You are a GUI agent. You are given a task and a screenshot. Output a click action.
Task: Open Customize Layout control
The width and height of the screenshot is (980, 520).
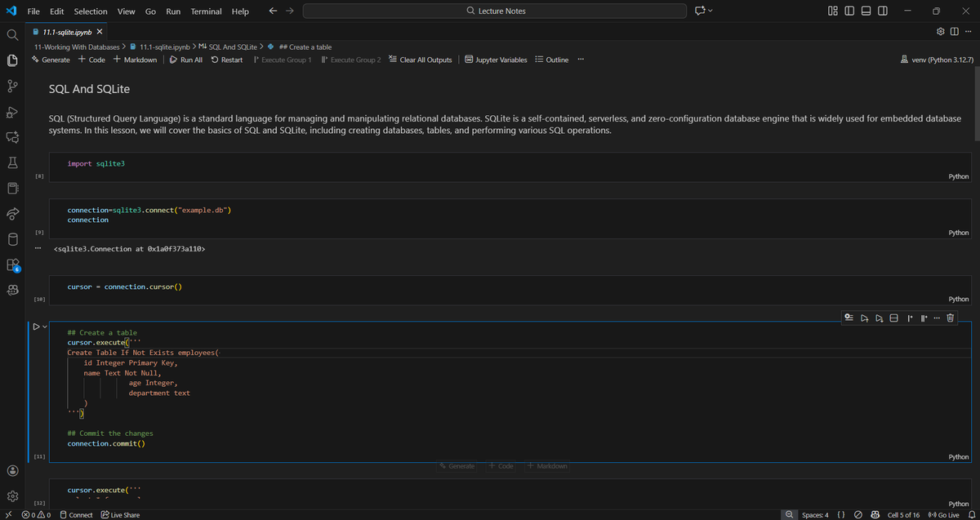[x=831, y=11]
